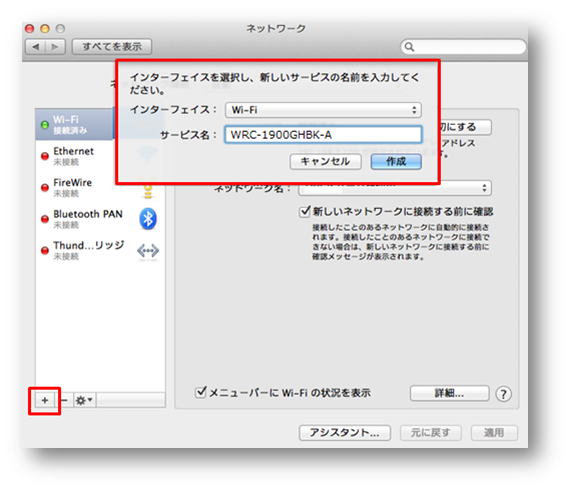Click the search magnifier icon
Screen dimensions: 570x490
pos(409,47)
